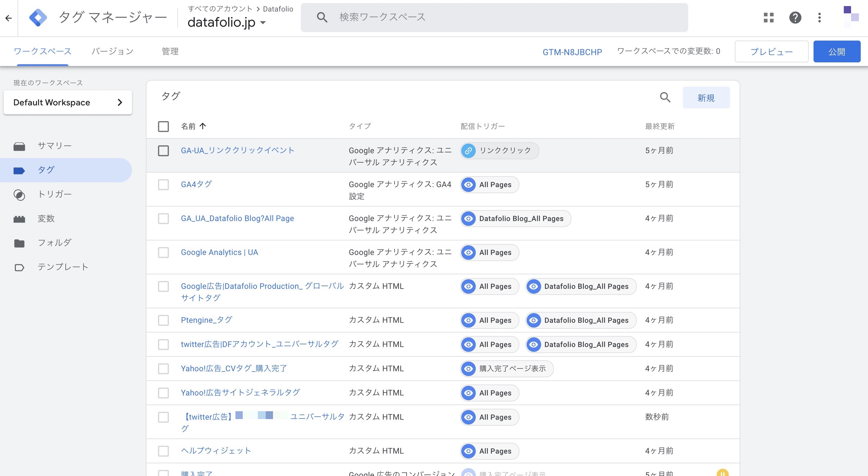The image size is (868, 476).
Task: Switch to the ワークスペース tab
Action: (x=42, y=51)
